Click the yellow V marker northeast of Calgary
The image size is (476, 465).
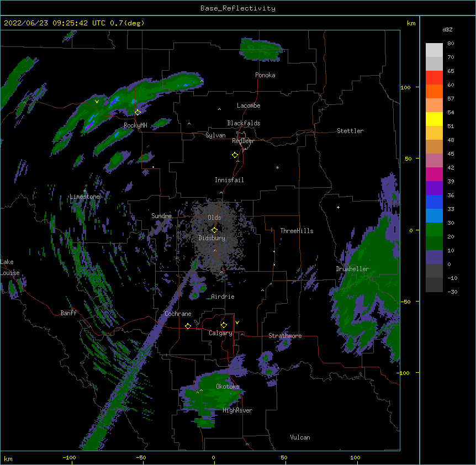237,323
